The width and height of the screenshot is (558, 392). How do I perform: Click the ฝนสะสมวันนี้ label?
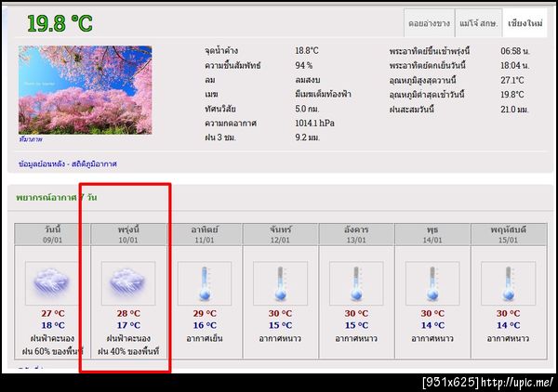pos(412,110)
